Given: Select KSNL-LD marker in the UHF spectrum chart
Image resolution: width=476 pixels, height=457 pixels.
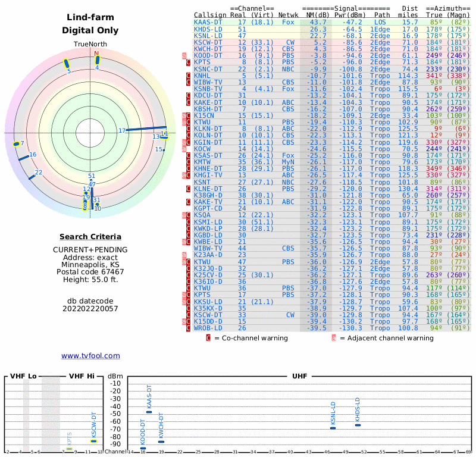Looking at the screenshot, I should 333,428.
